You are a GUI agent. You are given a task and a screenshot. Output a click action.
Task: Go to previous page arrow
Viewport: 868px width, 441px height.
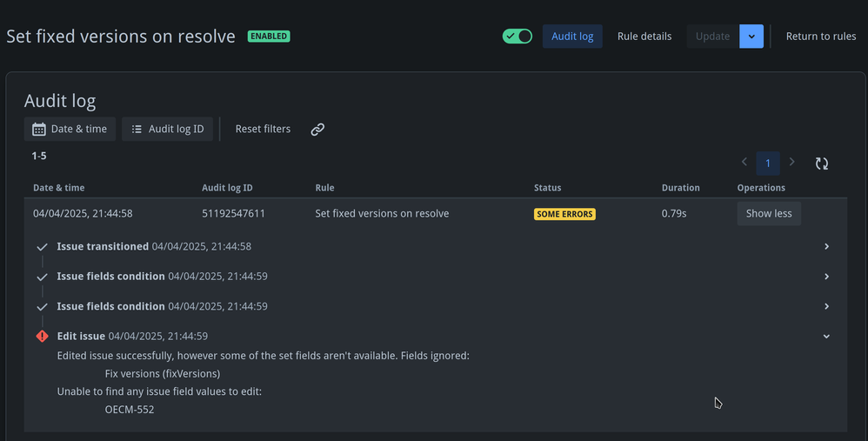pyautogui.click(x=744, y=163)
